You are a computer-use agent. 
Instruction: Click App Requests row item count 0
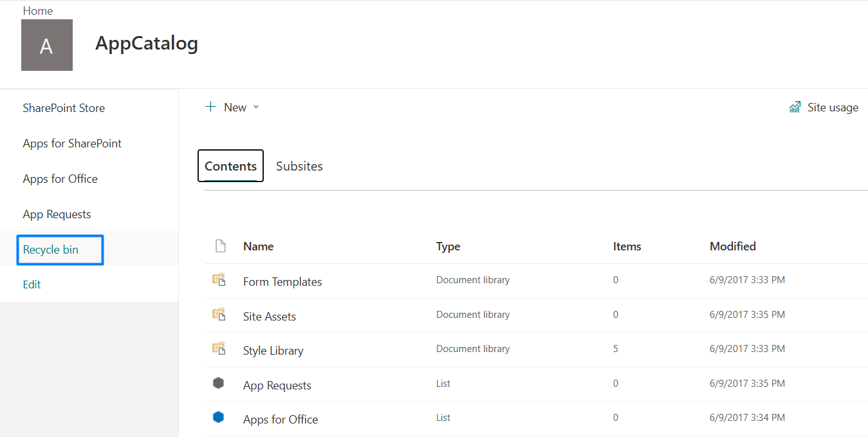616,384
